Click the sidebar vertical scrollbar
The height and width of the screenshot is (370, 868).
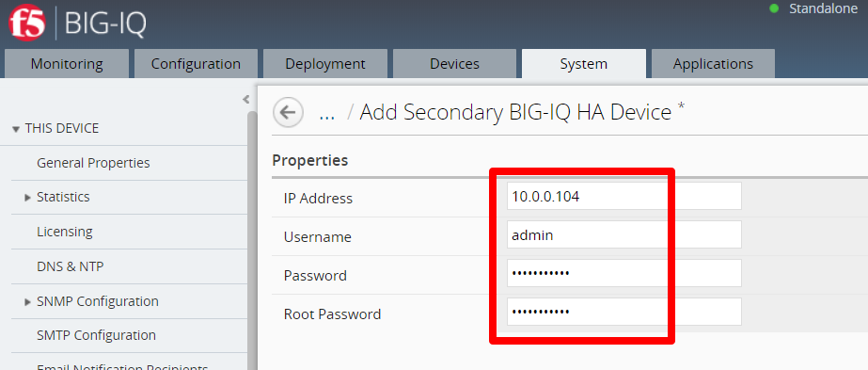coord(252,240)
